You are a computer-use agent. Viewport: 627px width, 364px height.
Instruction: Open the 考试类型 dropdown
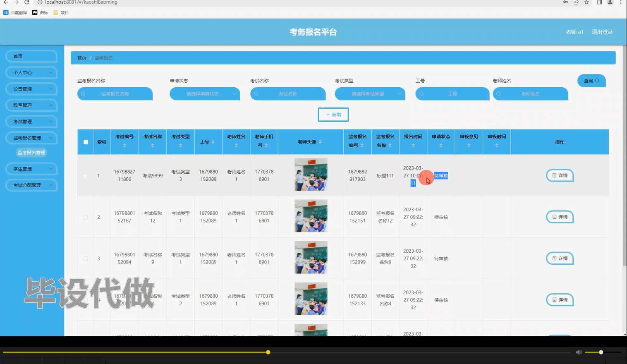370,94
